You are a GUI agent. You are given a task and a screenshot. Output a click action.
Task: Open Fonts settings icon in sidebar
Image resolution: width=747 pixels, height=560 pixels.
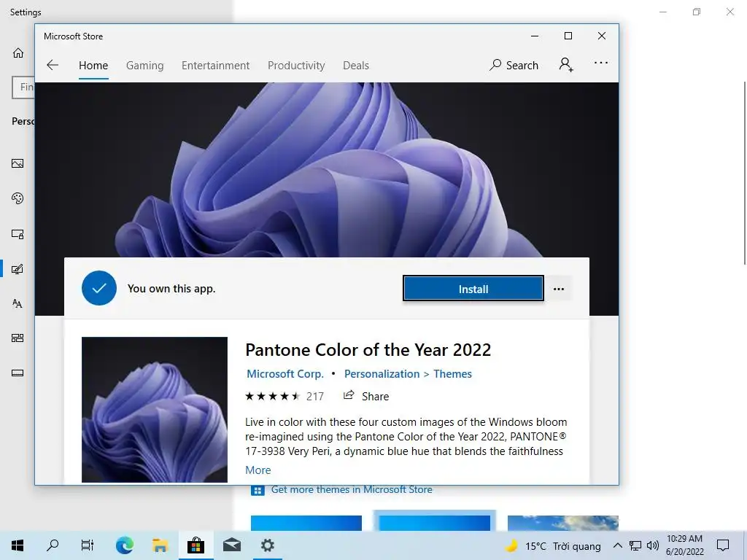coord(18,303)
